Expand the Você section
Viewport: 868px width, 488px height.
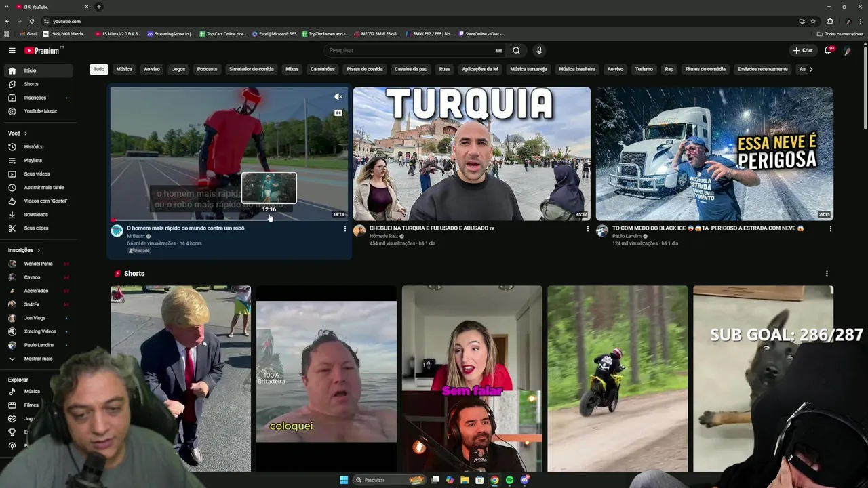click(18, 134)
